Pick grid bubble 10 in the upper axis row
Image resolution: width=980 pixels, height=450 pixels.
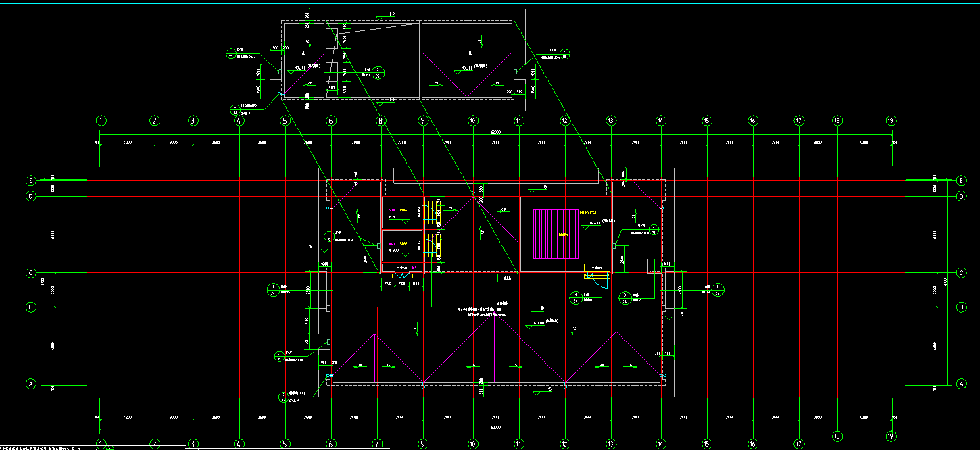coord(472,121)
